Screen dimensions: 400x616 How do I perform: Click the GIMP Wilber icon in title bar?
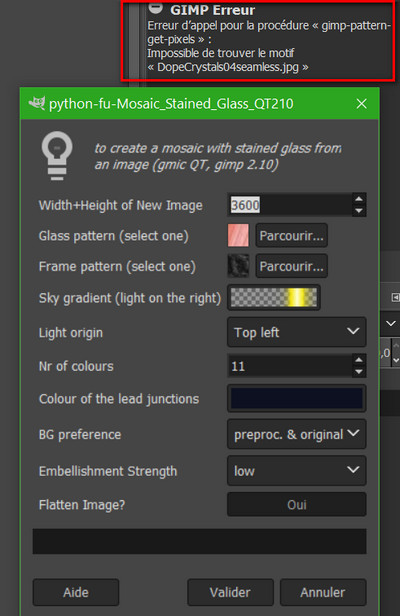(37, 104)
